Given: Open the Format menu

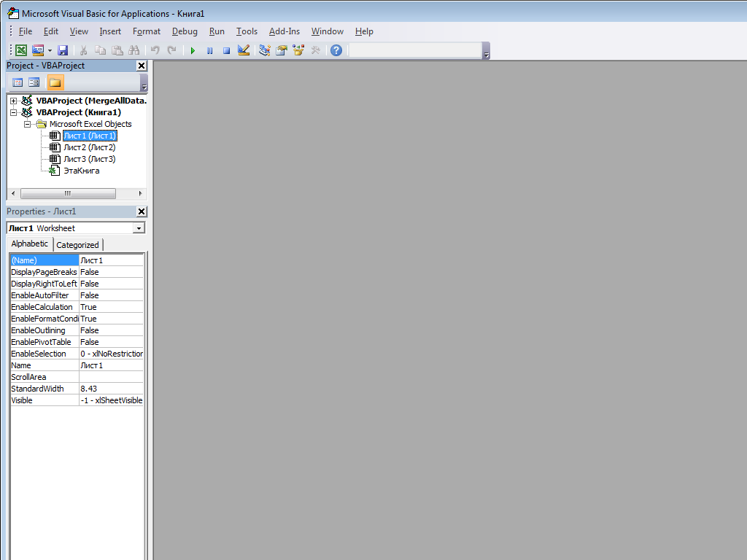Looking at the screenshot, I should [146, 31].
